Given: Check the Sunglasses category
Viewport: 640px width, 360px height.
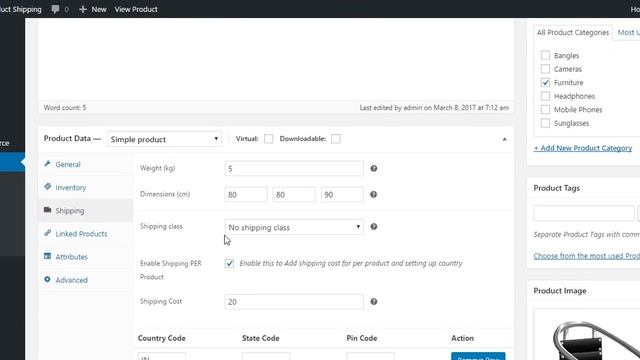Looking at the screenshot, I should (545, 123).
